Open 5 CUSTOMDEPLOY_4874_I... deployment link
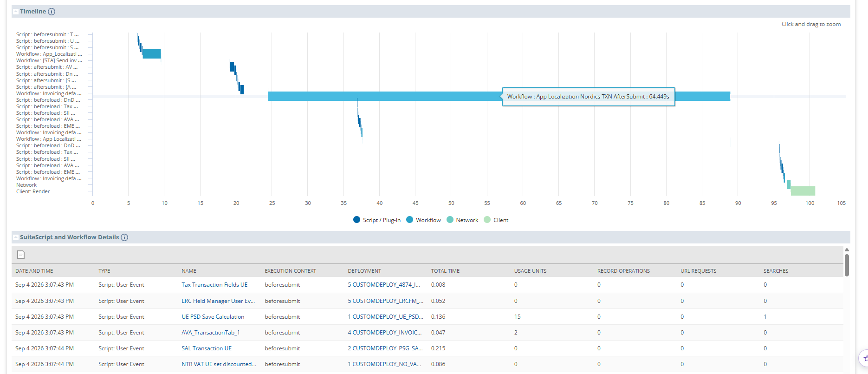868x374 pixels. click(384, 285)
